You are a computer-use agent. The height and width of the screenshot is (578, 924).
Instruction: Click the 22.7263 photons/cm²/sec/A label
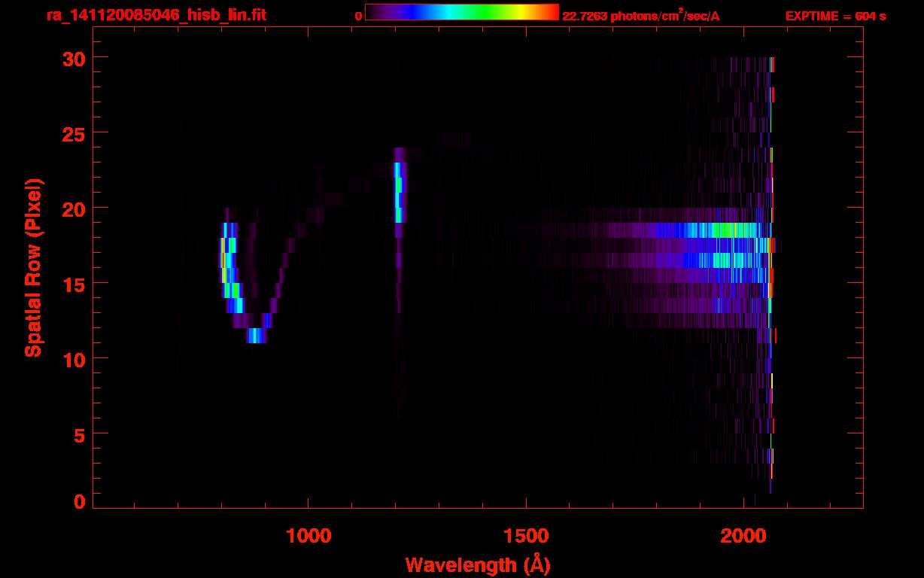[641, 16]
